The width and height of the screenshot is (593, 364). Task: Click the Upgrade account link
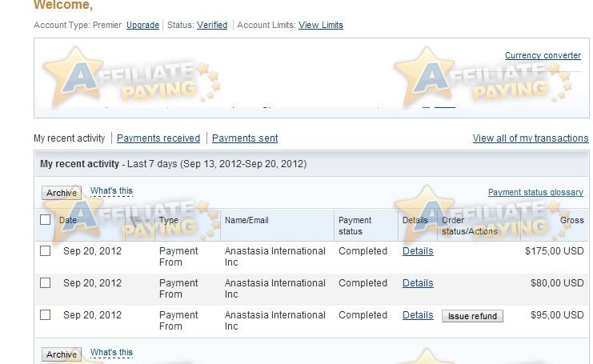pyautogui.click(x=142, y=25)
